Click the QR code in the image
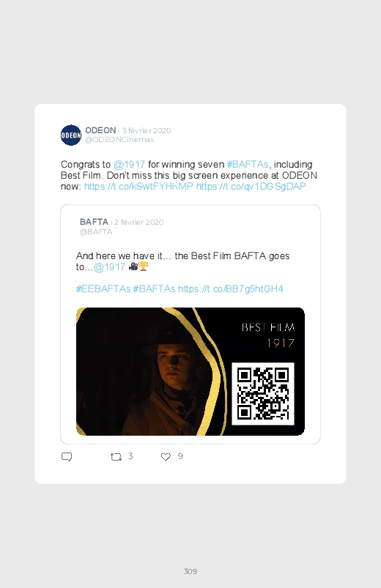Image resolution: width=381 pixels, height=588 pixels. point(263,394)
